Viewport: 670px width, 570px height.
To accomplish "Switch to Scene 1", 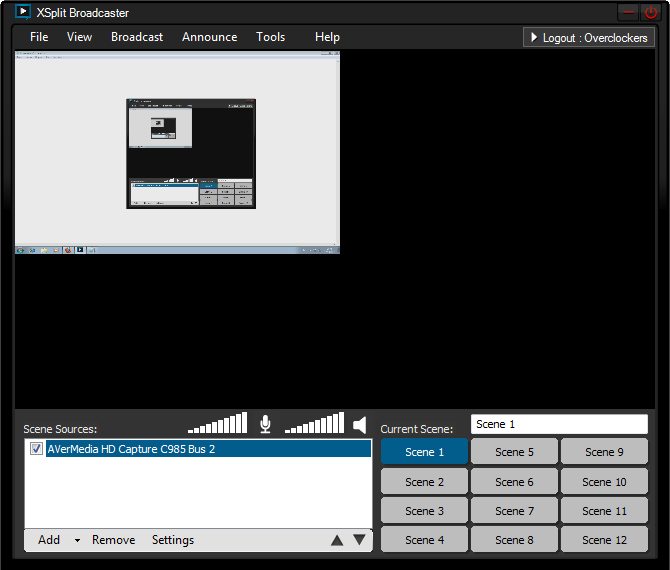I will point(424,452).
